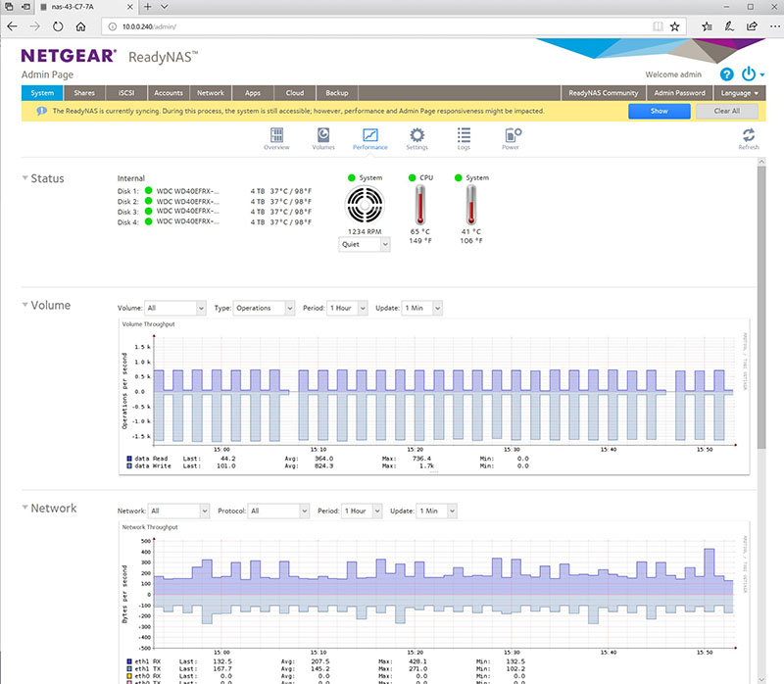Click the blue help question mark icon
Viewport: 784px width, 684px height.
[726, 74]
